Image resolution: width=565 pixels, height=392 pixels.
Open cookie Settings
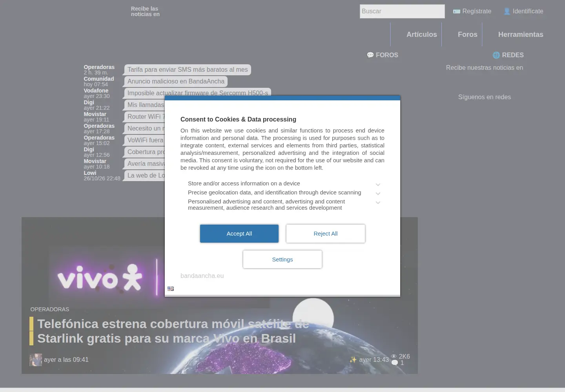click(282, 260)
